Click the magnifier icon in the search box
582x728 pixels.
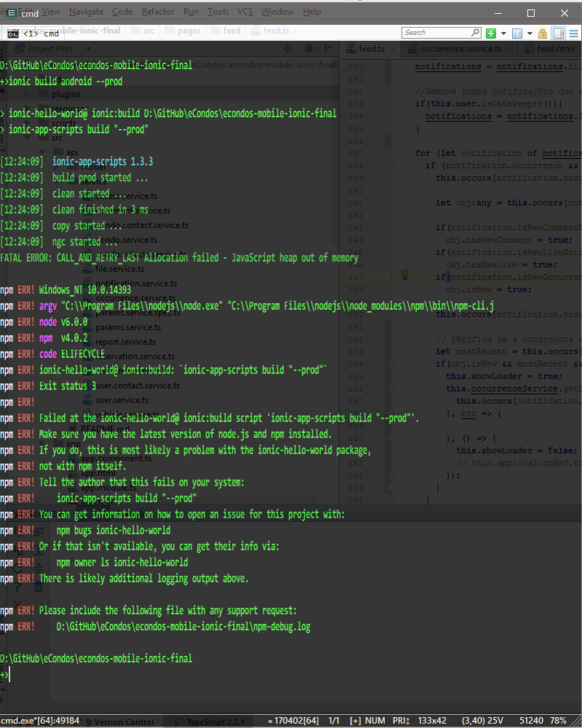[x=475, y=33]
